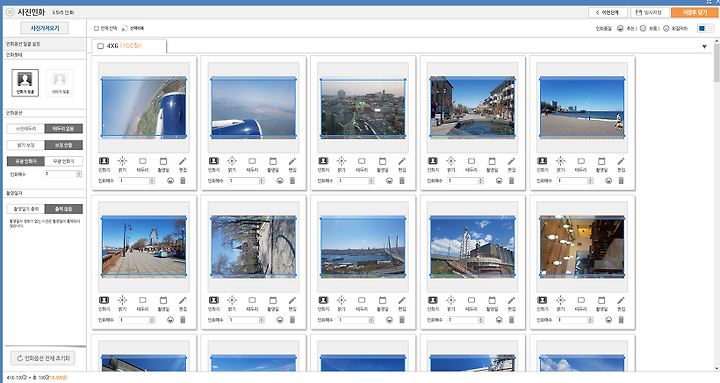Expand the size group dropdown arrow at right
The width and height of the screenshot is (720, 383).
click(704, 46)
